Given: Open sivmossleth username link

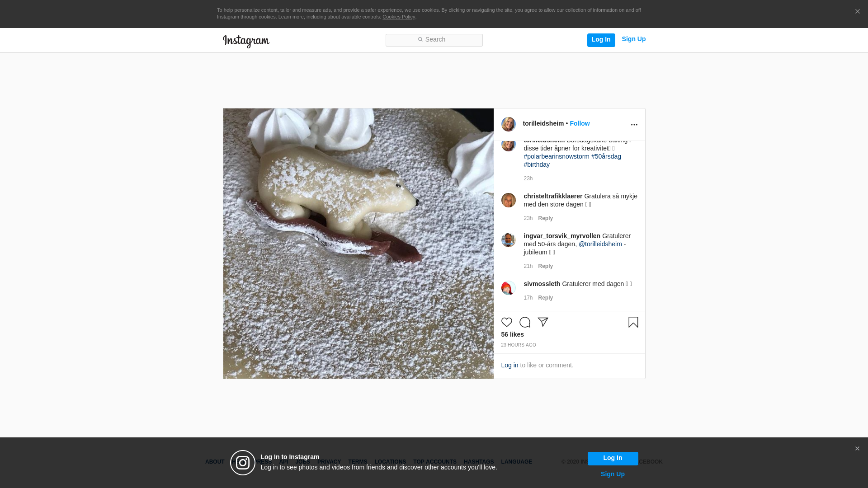Looking at the screenshot, I should 542,284.
